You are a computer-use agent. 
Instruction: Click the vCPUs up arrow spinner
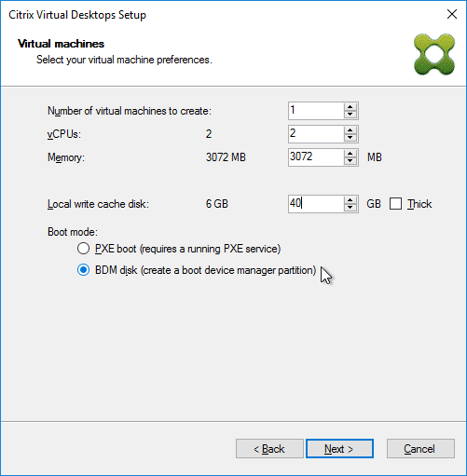350,130
